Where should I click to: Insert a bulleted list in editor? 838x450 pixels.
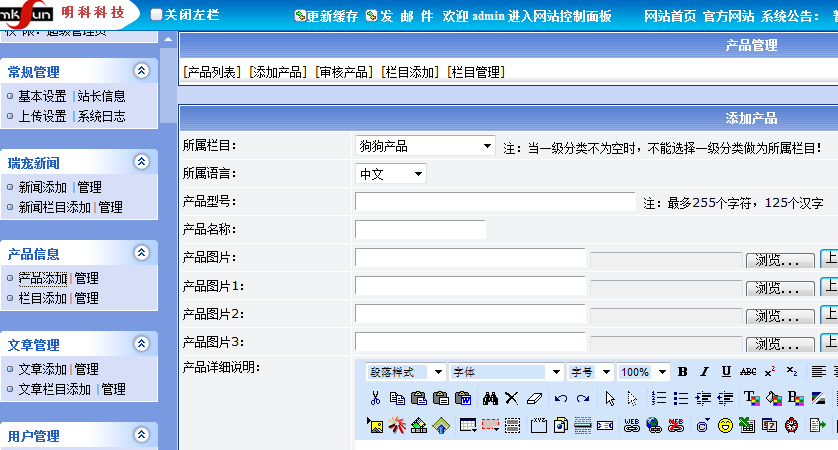point(680,398)
